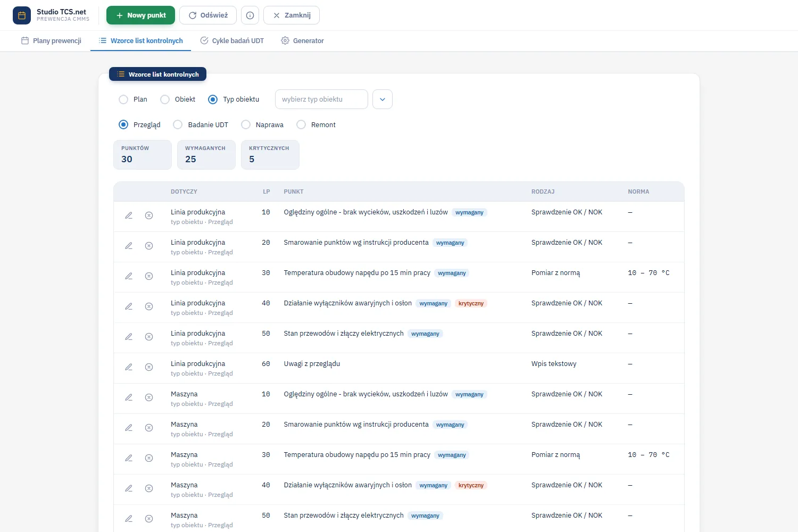Expand the object type chevron dropdown button
798x532 pixels.
pyautogui.click(x=383, y=99)
